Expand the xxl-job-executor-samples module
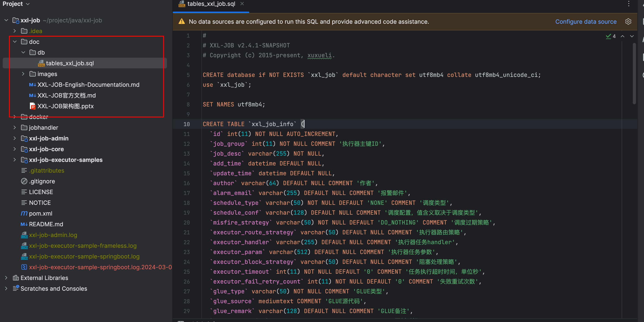Screen dimensions: 644x322 pos(15,160)
